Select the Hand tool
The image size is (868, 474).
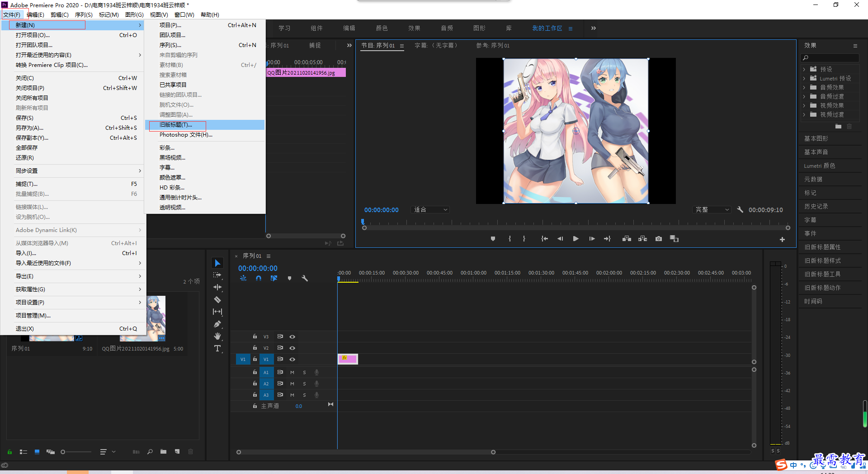(217, 336)
